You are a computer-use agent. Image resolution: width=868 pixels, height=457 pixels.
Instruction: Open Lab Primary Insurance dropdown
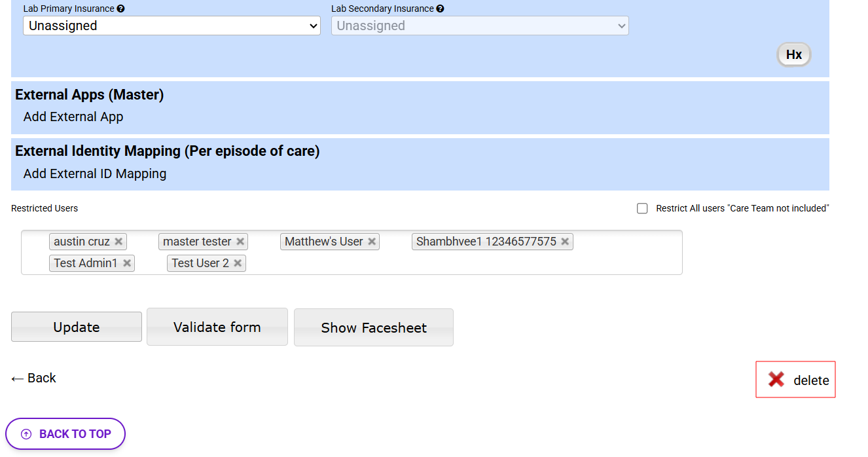tap(172, 26)
